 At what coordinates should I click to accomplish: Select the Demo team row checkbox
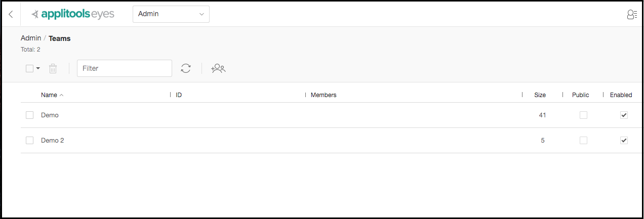[29, 115]
